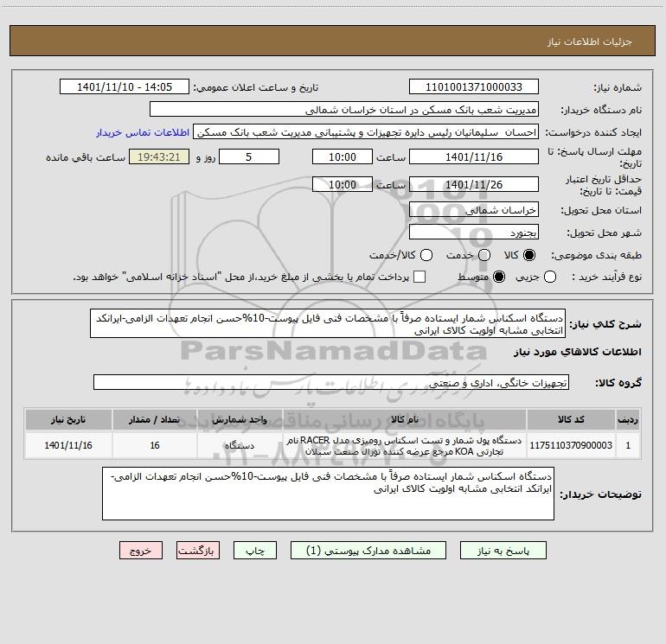666x644 pixels.
Task: Click the توضیحات خریدار text area
Action: [x=328, y=494]
